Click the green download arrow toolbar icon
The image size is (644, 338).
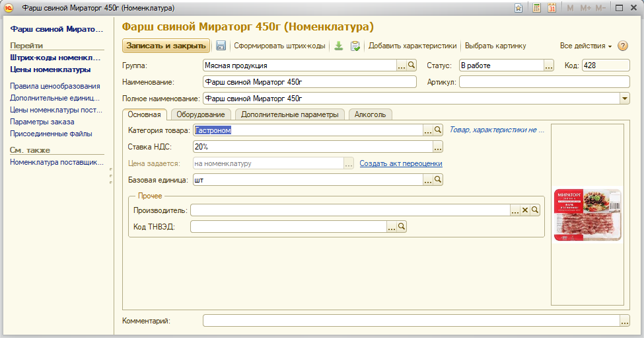click(x=338, y=46)
